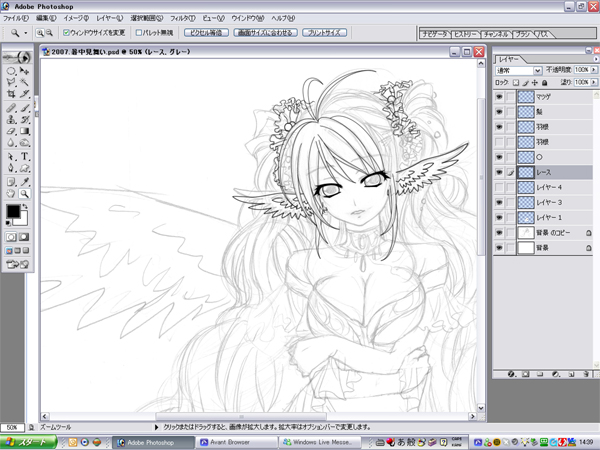
Task: Click the white background color swatch
Action: (23, 220)
